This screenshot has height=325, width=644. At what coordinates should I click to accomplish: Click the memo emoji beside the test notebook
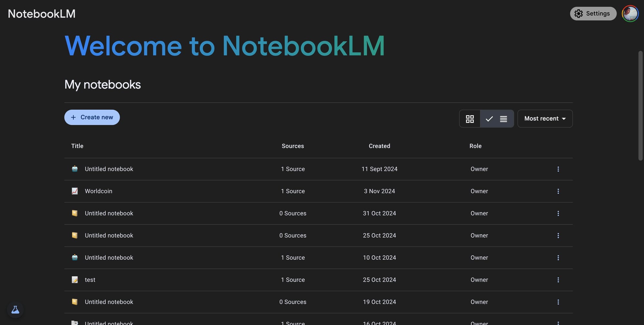coord(75,280)
